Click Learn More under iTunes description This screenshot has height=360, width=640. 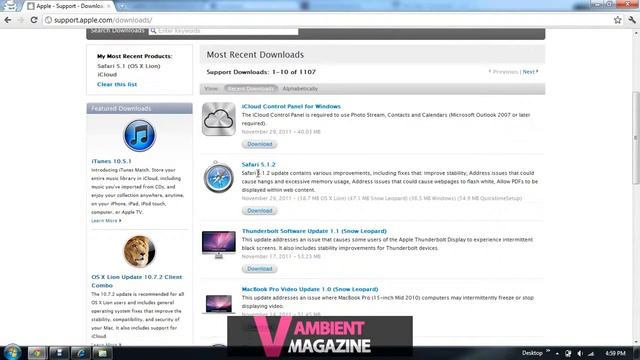(106, 221)
